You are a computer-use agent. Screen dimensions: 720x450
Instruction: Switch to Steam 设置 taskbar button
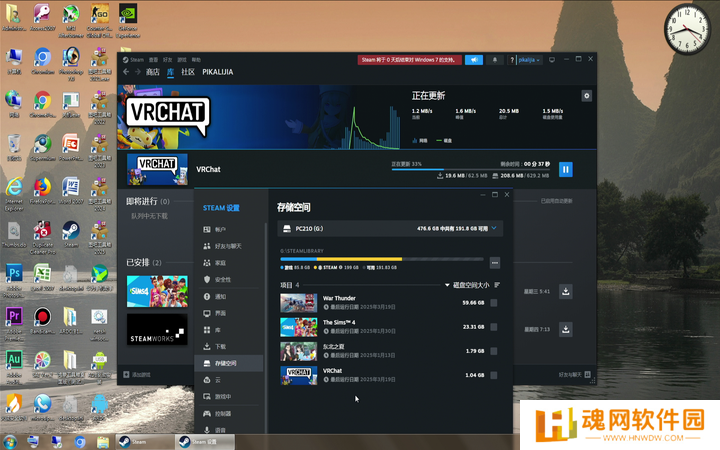[205, 442]
